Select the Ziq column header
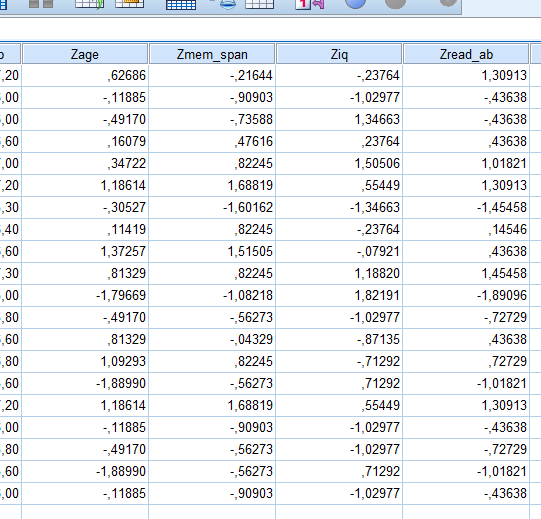541x519 pixels. [x=339, y=54]
